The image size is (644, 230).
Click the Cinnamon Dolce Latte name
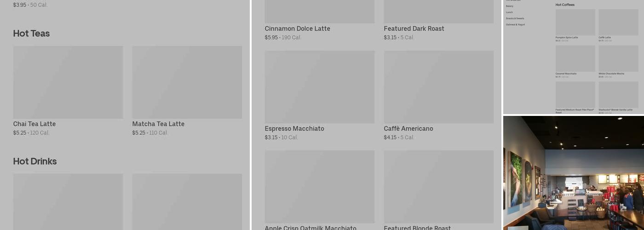(297, 29)
